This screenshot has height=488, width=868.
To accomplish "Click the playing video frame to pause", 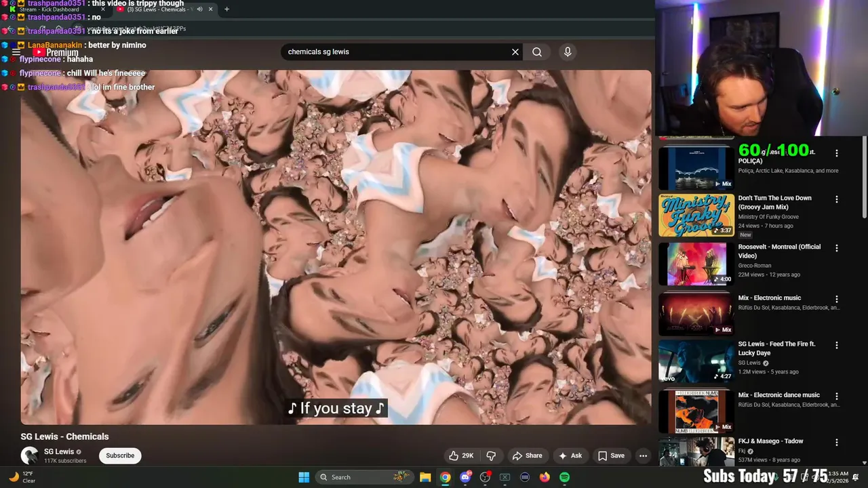I will click(x=336, y=247).
